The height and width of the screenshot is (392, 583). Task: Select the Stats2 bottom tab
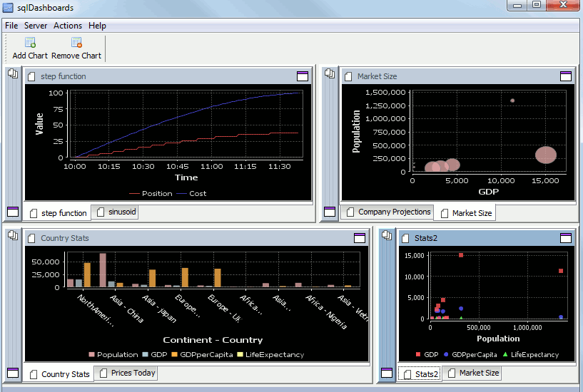coord(420,373)
